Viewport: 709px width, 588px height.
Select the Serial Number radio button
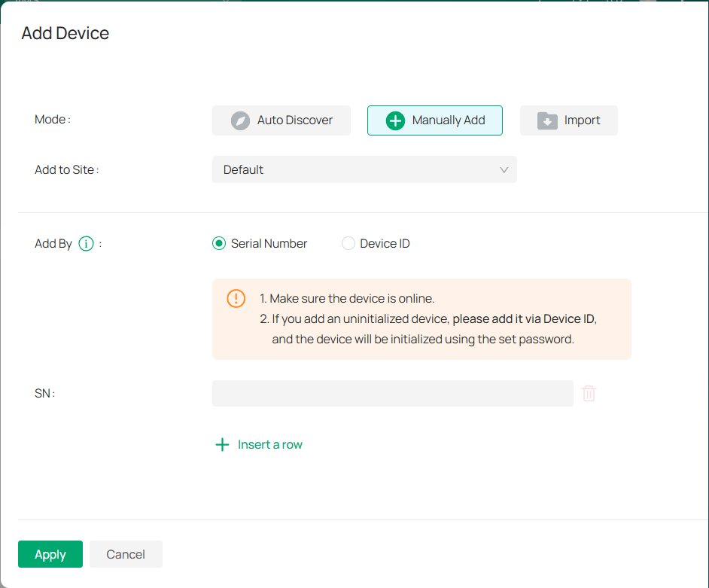218,243
